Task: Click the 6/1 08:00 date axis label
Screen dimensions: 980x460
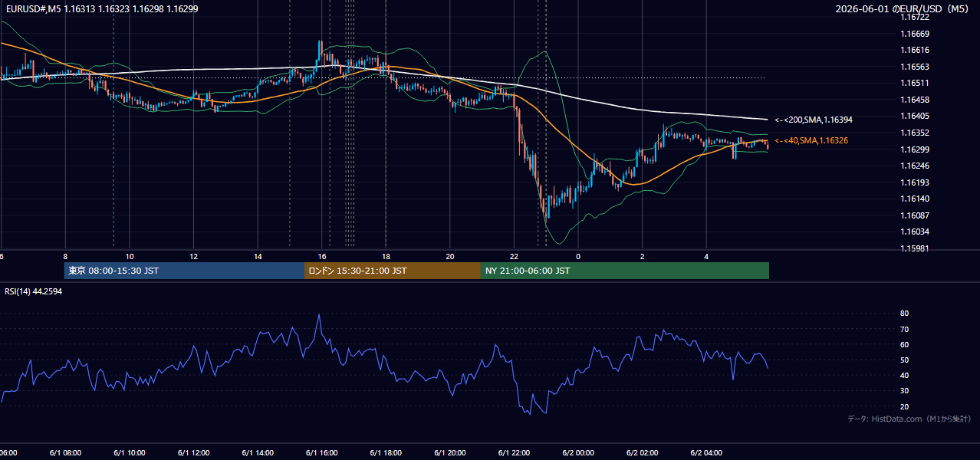Action: [65, 453]
